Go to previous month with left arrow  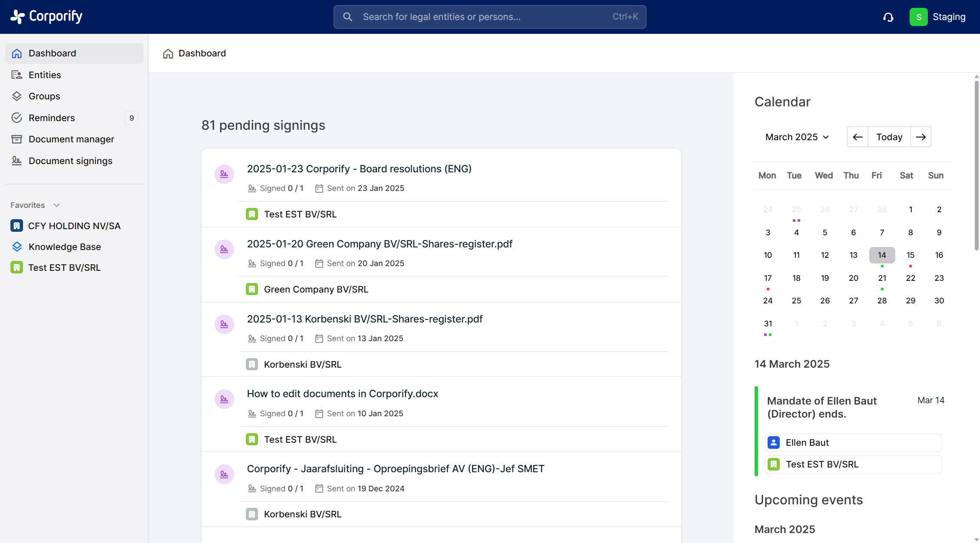pyautogui.click(x=857, y=137)
